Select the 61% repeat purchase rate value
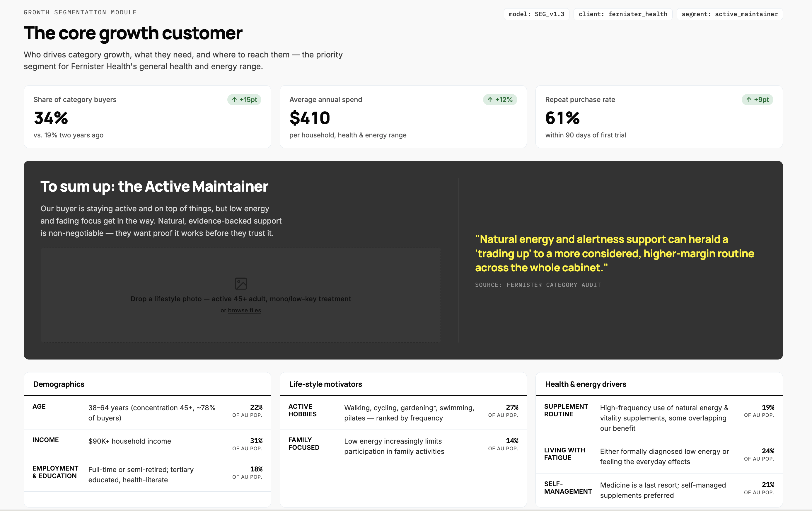Viewport: 812px width, 511px height. [x=562, y=118]
